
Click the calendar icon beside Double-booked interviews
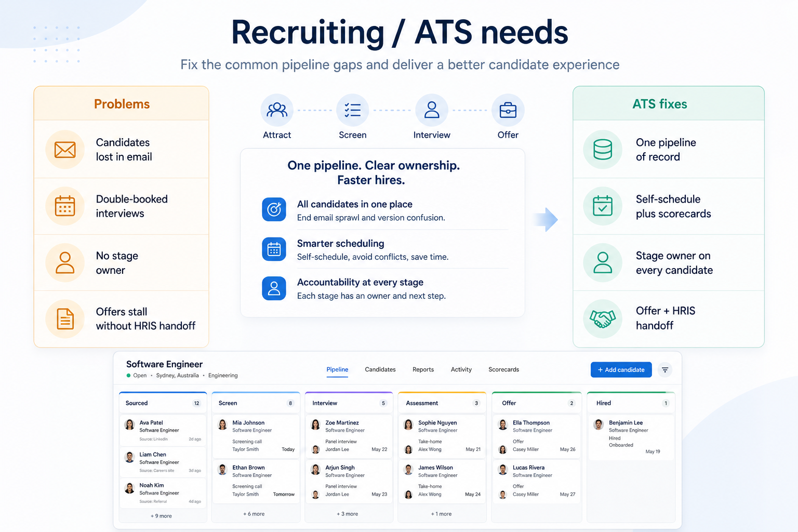click(65, 206)
